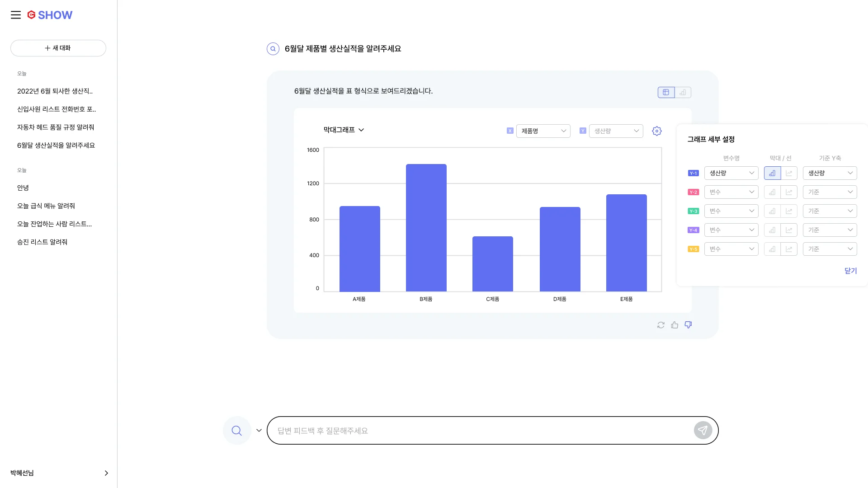
Task: Open the hamburger menu icon
Action: 16,15
